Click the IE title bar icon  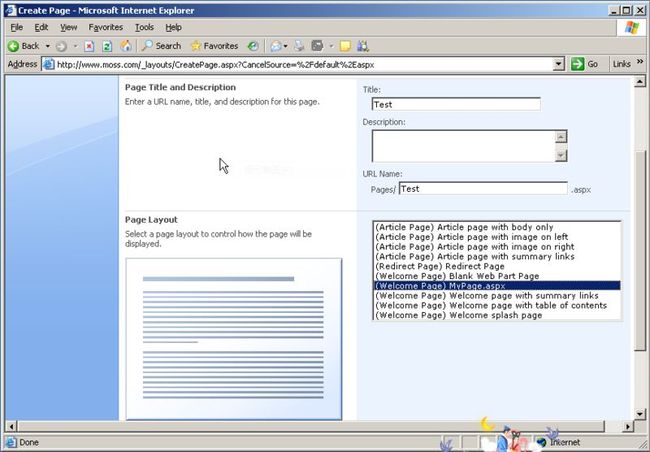11,10
